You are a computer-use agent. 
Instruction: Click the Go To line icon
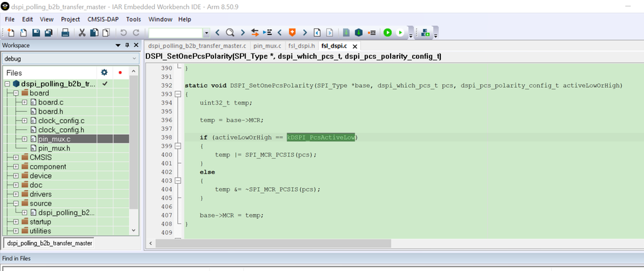click(268, 32)
